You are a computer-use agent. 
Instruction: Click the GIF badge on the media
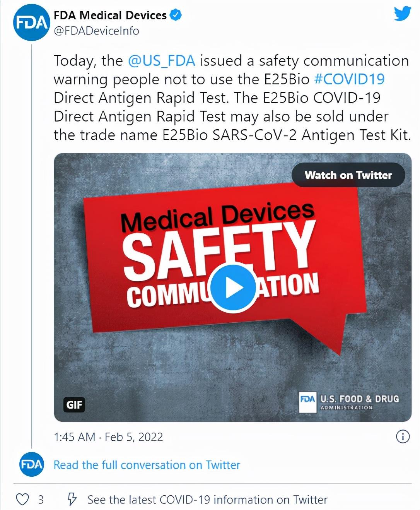pos(74,405)
